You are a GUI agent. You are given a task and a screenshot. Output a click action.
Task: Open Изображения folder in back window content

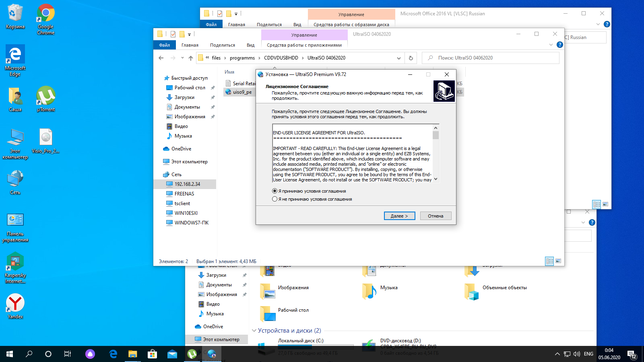(285, 291)
